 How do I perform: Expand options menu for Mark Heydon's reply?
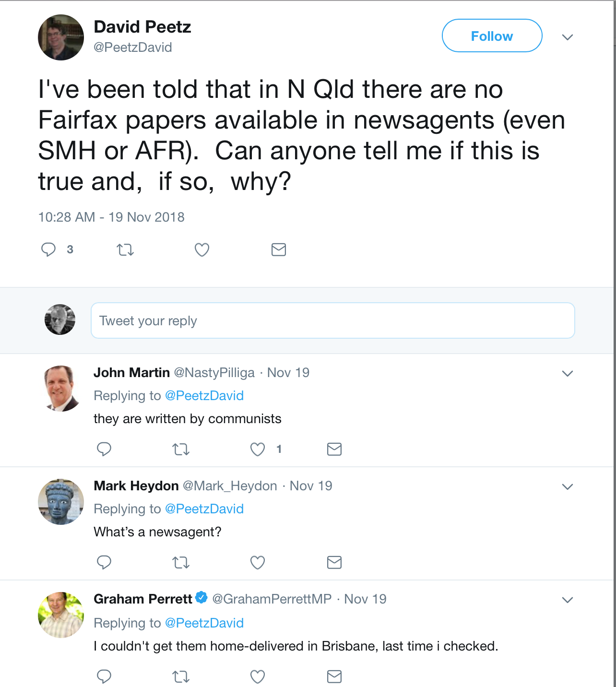568,486
